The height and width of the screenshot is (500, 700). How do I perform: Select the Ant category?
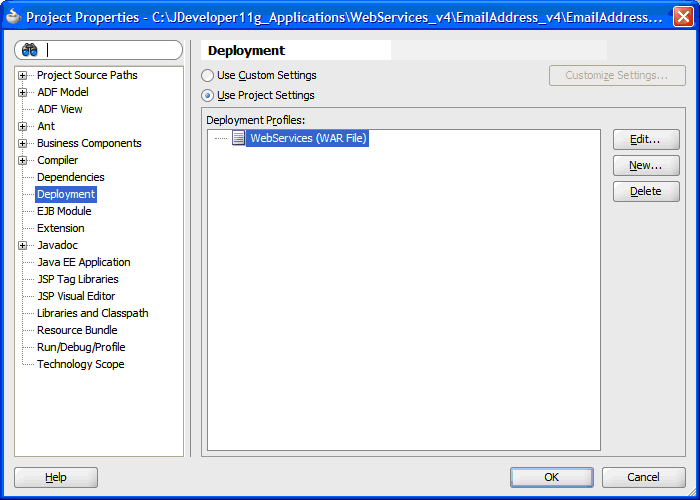46,126
